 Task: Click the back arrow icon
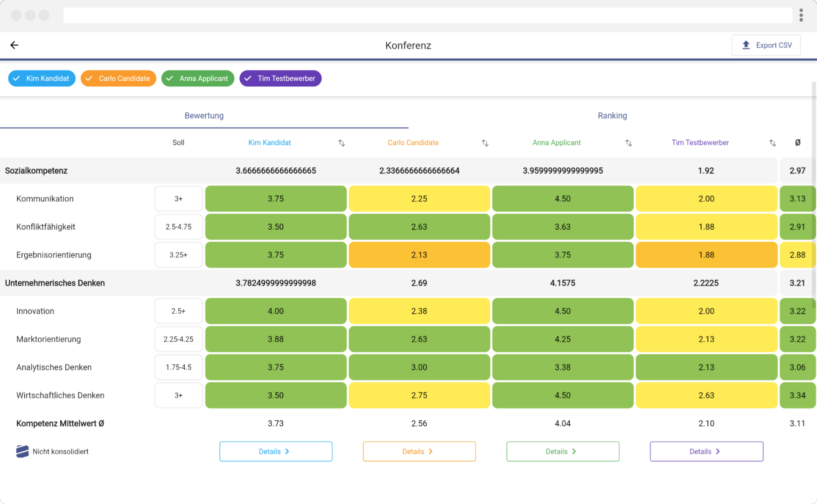[14, 45]
